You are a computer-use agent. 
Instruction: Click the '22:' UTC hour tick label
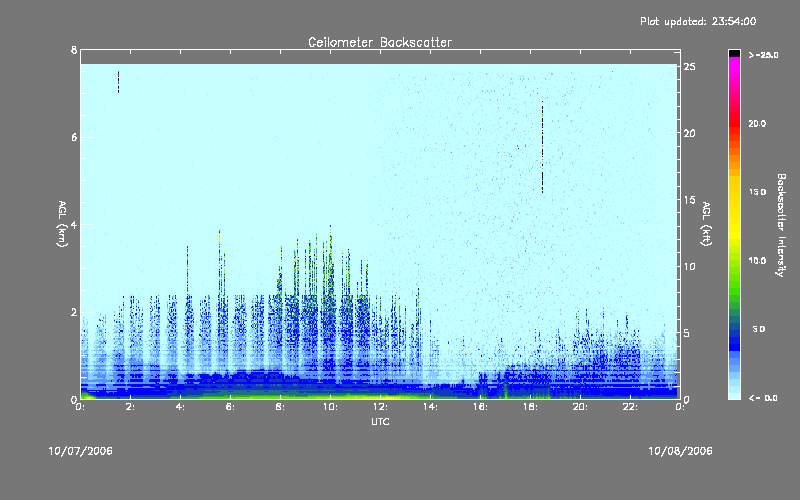pyautogui.click(x=631, y=407)
